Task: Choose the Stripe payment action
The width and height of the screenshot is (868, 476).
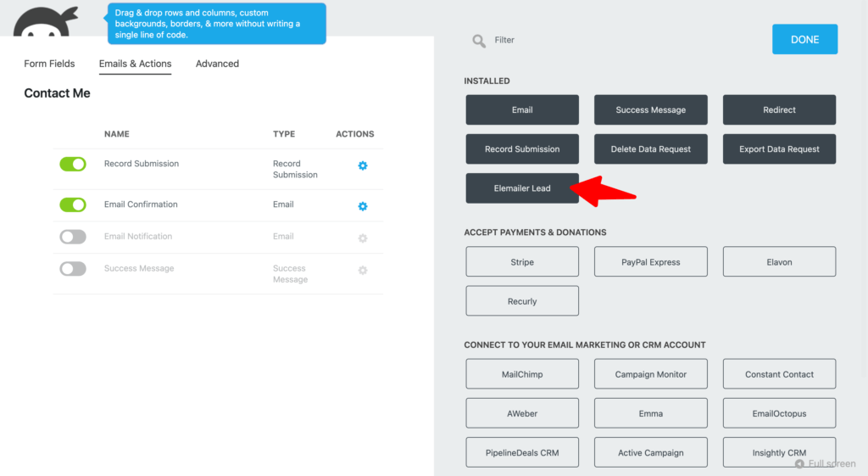Action: [522, 261]
